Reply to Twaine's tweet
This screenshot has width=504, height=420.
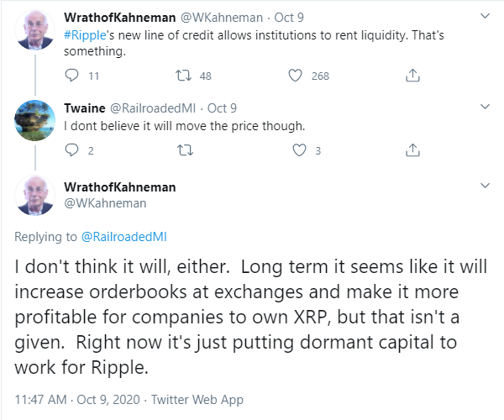point(71,150)
